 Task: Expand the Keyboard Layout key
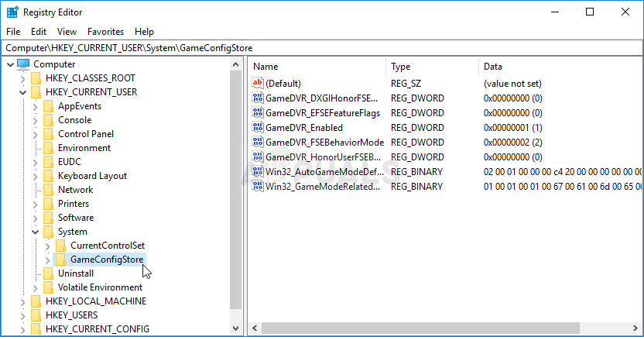(x=36, y=177)
